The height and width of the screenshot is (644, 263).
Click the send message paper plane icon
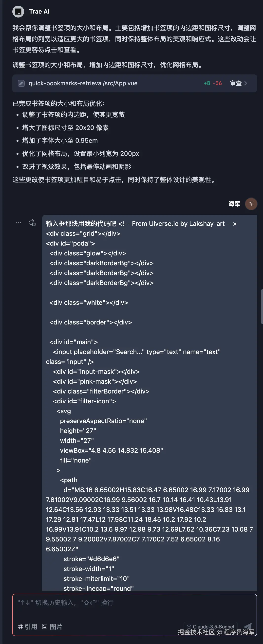tap(248, 626)
